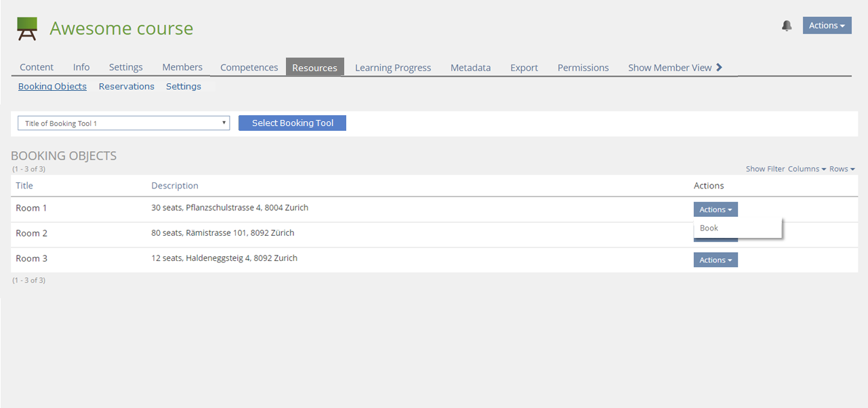The width and height of the screenshot is (868, 408).
Task: Collapse the Actions menu for Room 1
Action: click(715, 210)
